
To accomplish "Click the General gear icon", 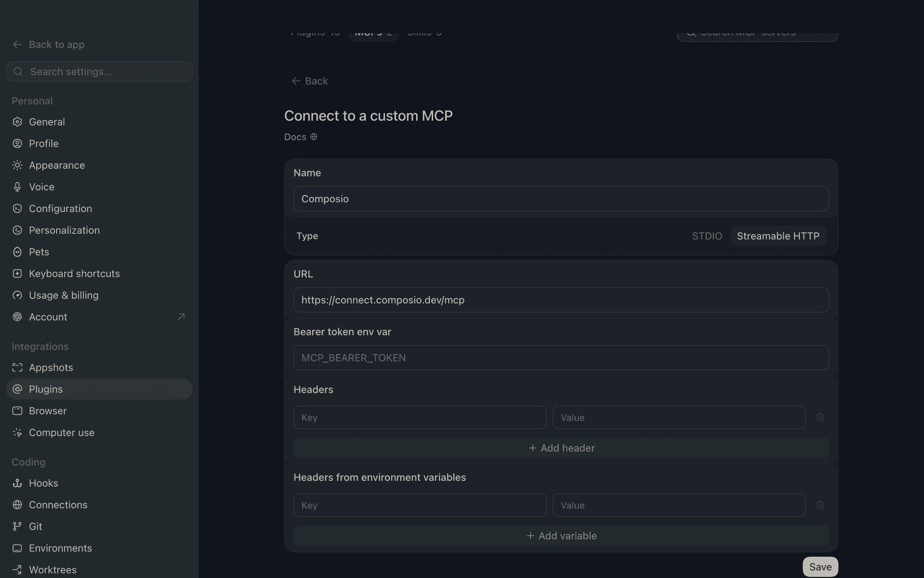I will 17,122.
